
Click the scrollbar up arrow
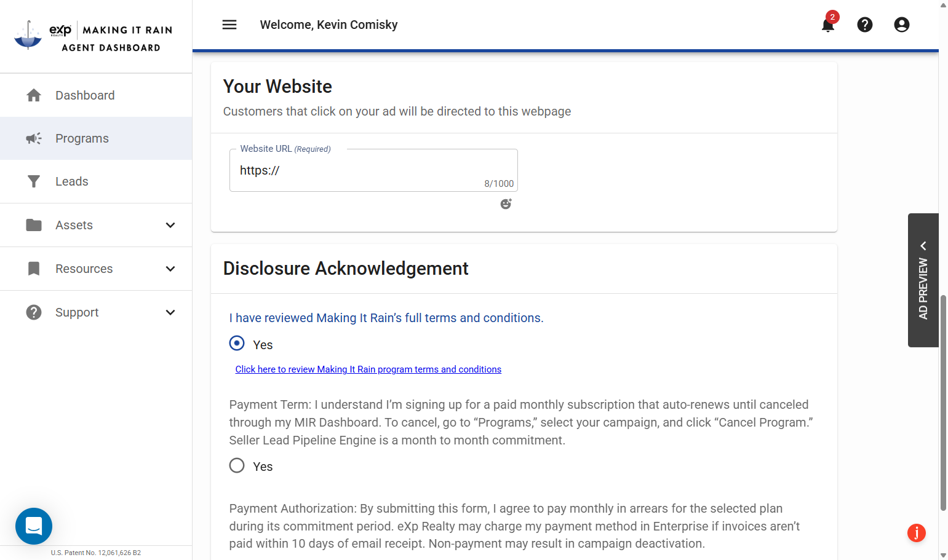pyautogui.click(x=943, y=5)
